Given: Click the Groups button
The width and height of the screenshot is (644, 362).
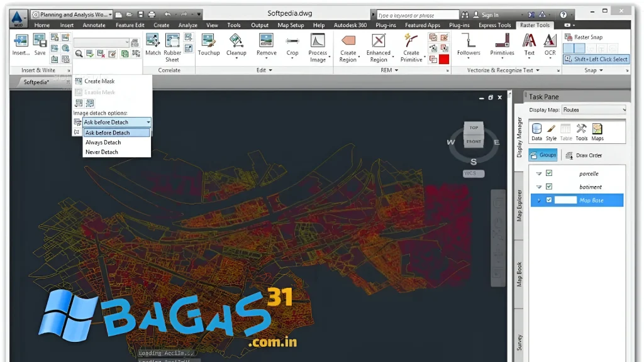Looking at the screenshot, I should [x=543, y=155].
